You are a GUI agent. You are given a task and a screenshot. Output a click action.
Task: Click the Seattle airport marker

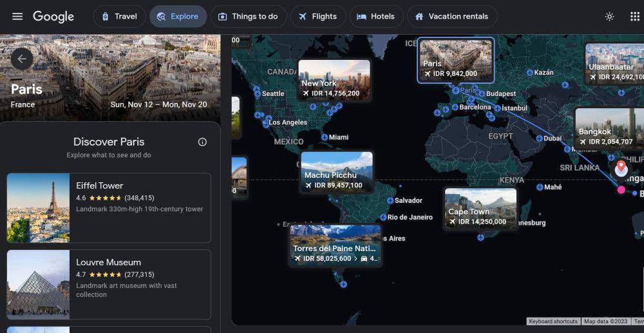(258, 94)
